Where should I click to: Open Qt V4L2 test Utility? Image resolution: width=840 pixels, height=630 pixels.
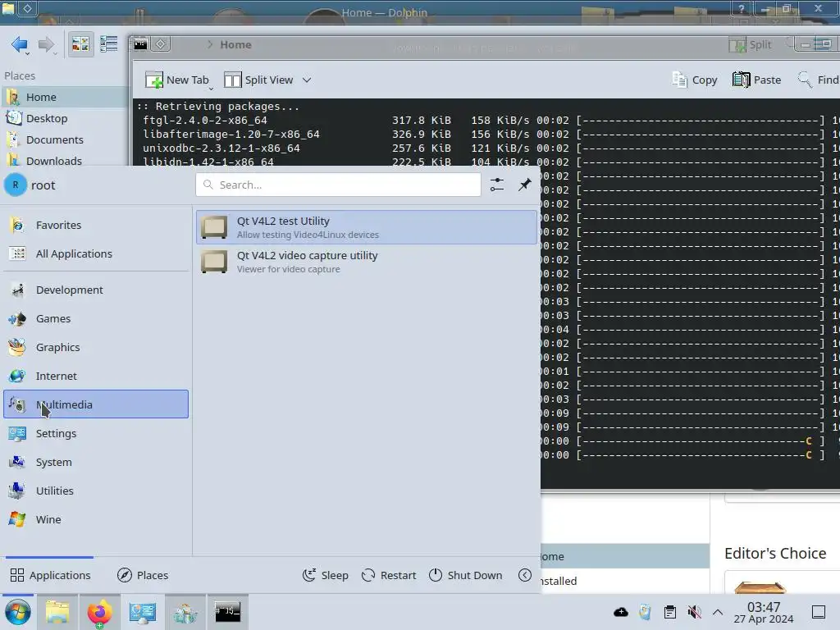pos(367,227)
